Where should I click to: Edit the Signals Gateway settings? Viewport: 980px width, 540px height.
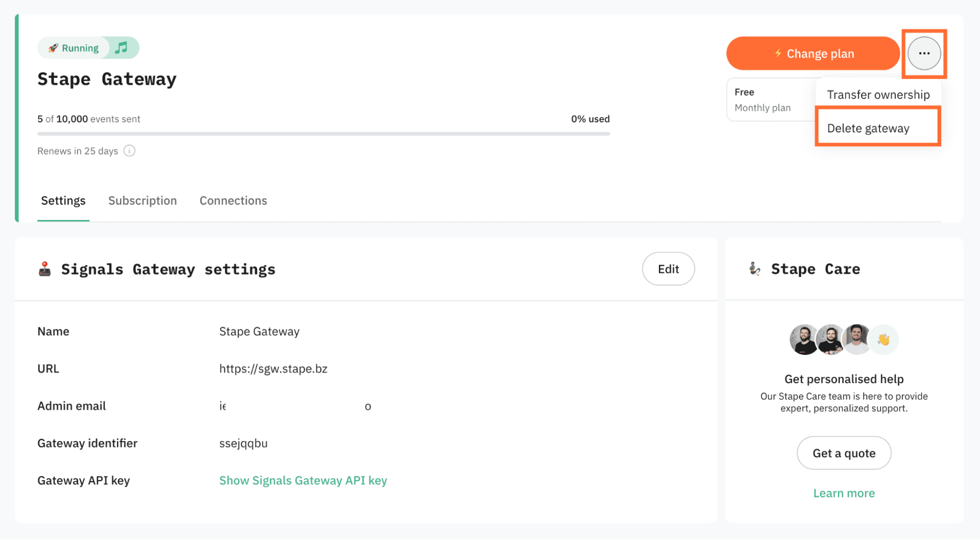668,269
